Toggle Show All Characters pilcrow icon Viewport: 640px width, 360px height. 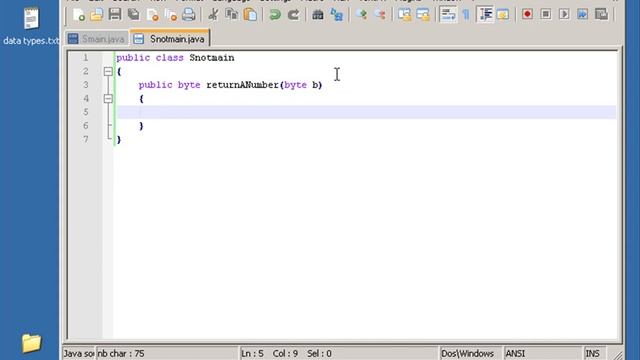(466, 15)
